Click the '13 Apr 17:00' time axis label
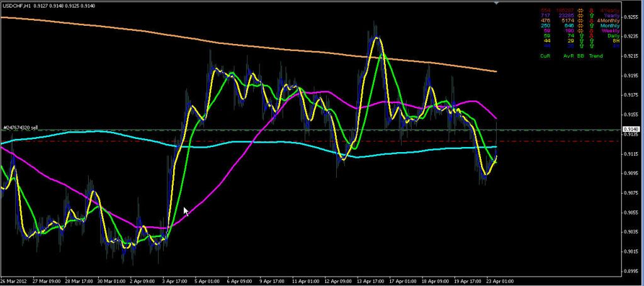Viewport: 644px width, 286px height. pyautogui.click(x=370, y=282)
